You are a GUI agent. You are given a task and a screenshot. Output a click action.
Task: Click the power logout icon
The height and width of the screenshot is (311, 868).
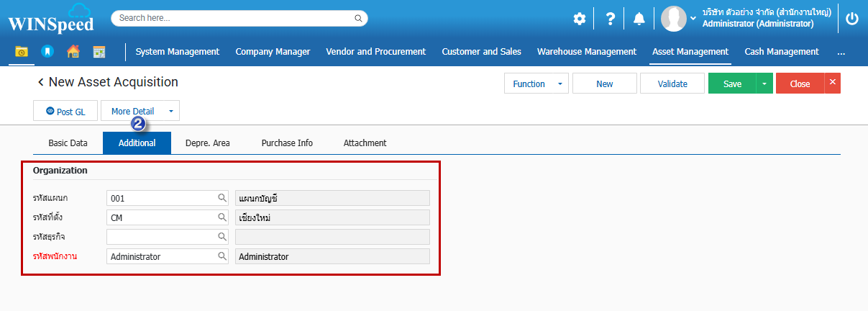click(852, 19)
